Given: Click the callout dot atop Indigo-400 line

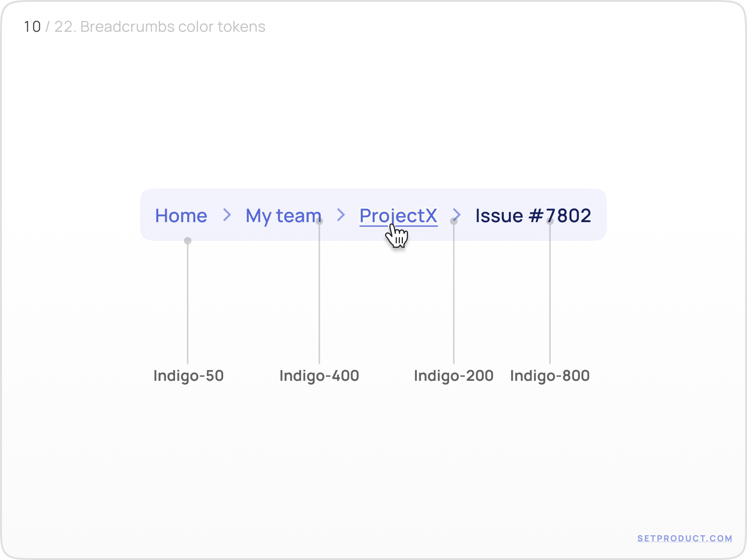Looking at the screenshot, I should tap(319, 221).
